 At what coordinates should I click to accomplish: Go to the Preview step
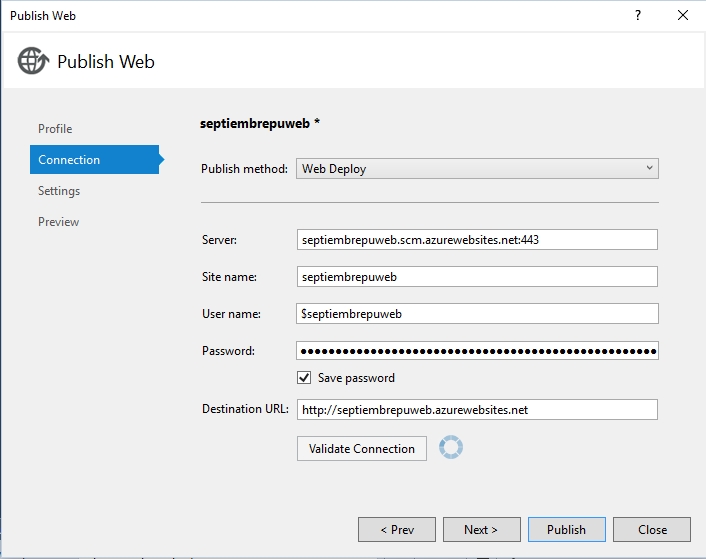tap(59, 222)
